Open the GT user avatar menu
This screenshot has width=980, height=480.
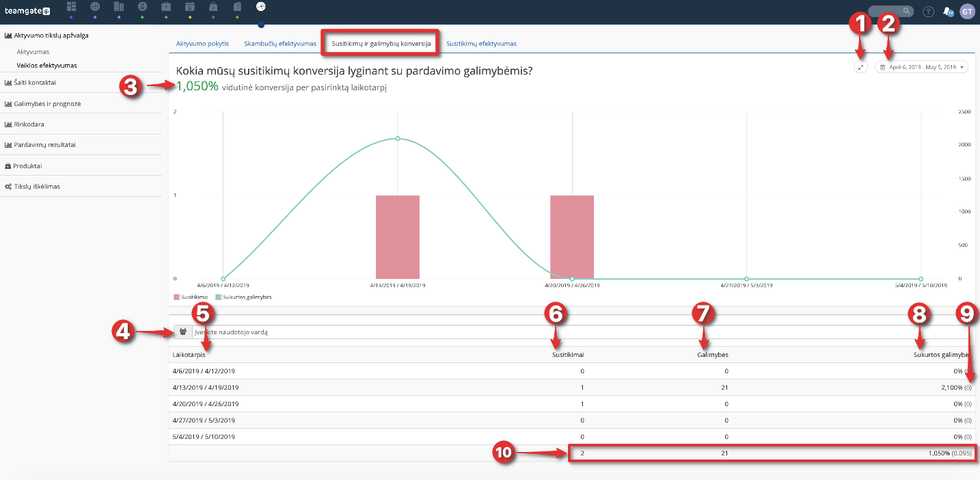point(967,11)
